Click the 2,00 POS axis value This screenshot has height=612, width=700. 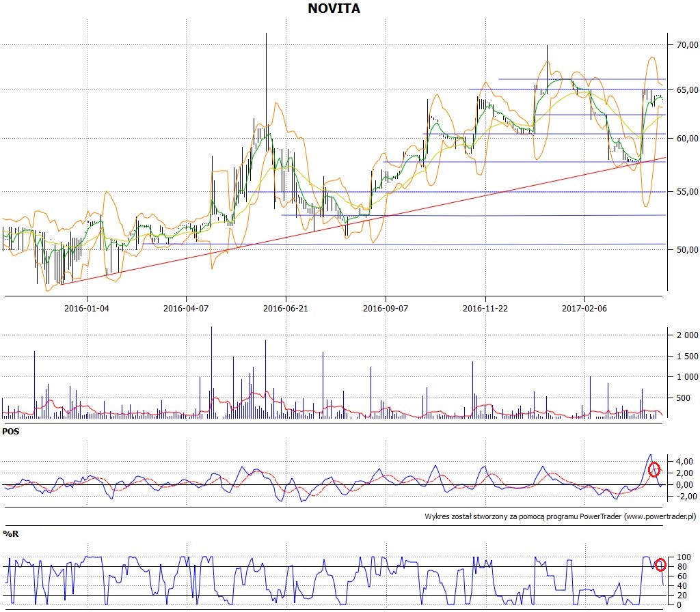pyautogui.click(x=685, y=473)
